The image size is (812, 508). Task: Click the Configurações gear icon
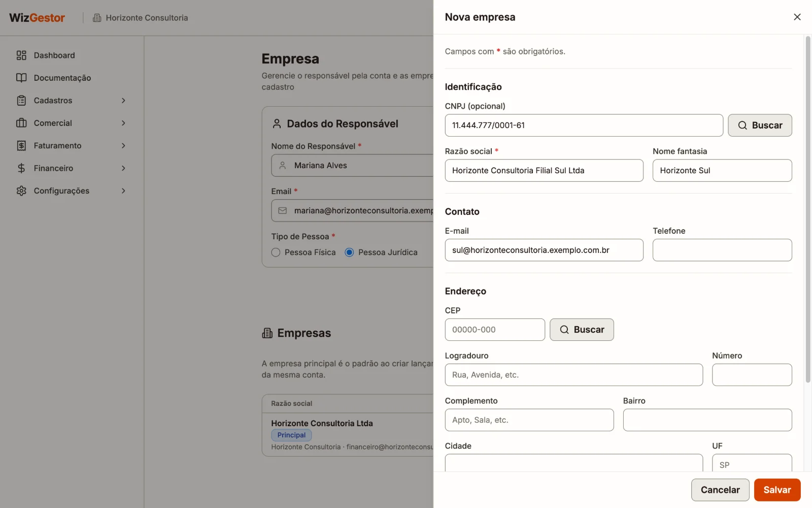point(21,191)
